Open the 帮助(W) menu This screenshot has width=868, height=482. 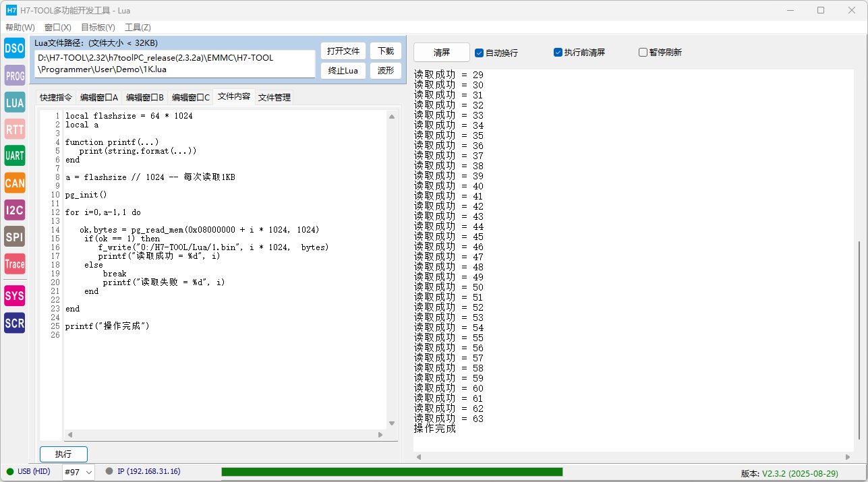20,28
